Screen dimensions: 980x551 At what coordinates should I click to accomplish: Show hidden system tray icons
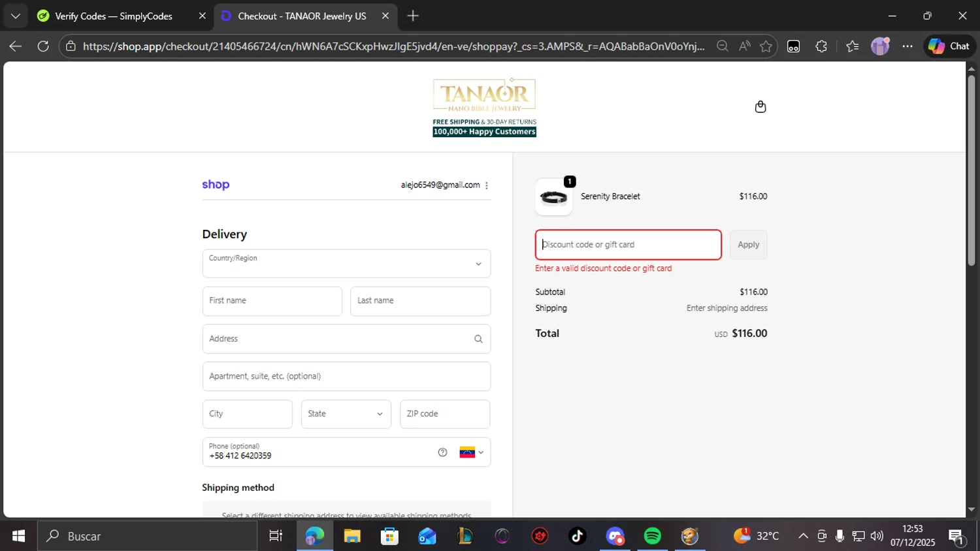pyautogui.click(x=803, y=536)
